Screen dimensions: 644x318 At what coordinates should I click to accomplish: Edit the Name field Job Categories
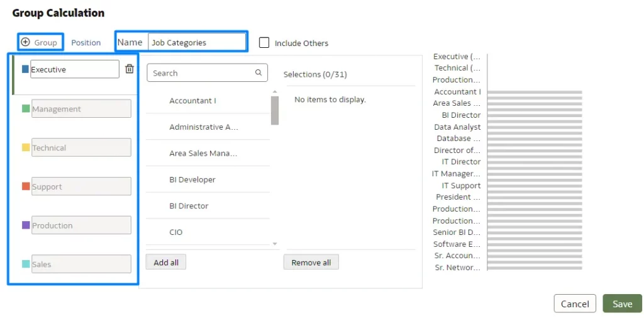(196, 43)
